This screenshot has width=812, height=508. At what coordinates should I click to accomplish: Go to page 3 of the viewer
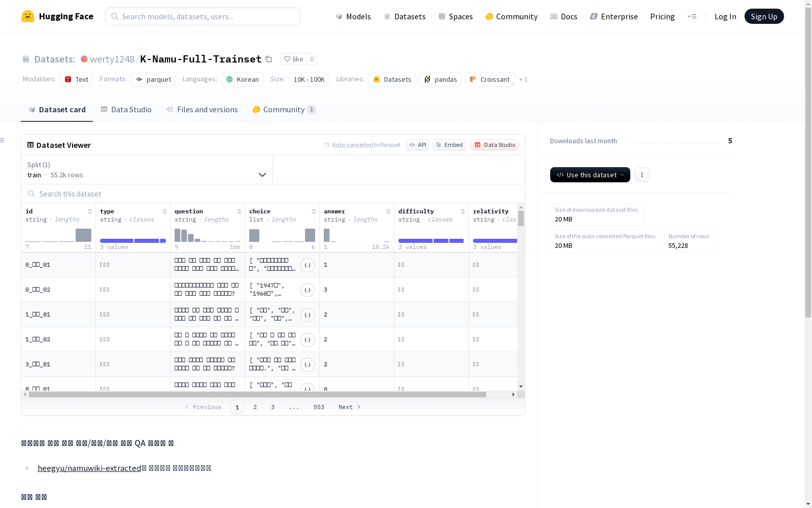(273, 407)
